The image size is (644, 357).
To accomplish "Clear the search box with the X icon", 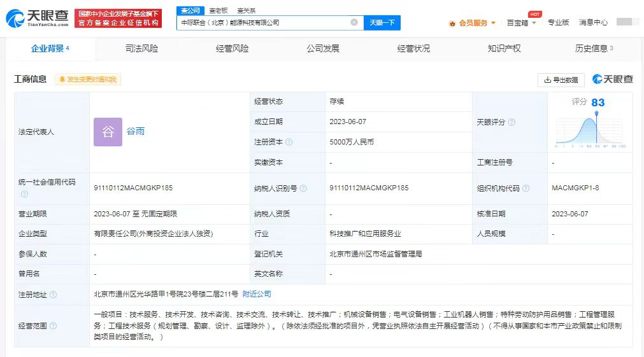I will click(x=354, y=22).
